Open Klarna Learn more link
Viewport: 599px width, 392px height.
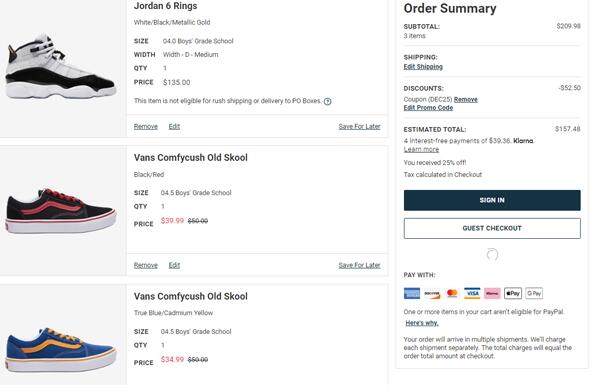421,149
